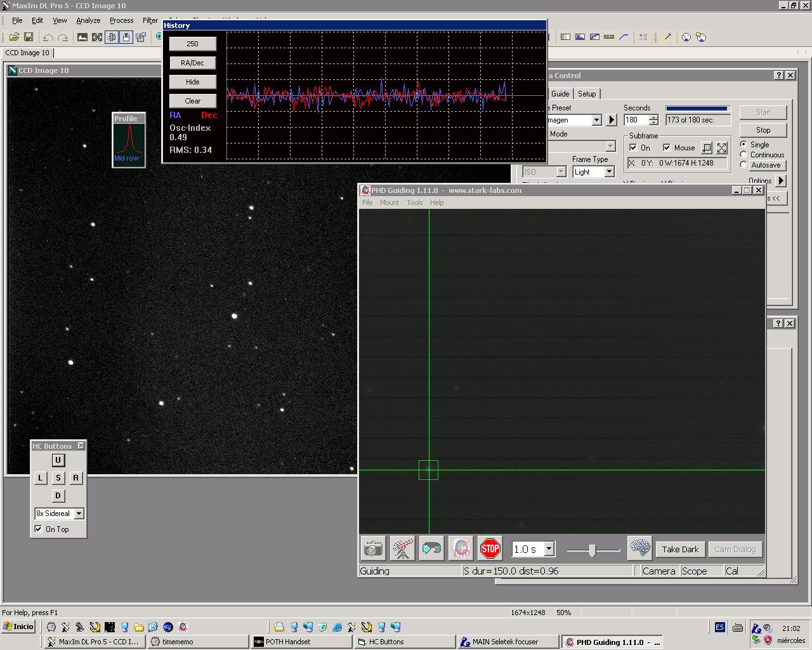Viewport: 812px width, 650px height.
Task: Select the Continuous radio button
Action: point(743,155)
